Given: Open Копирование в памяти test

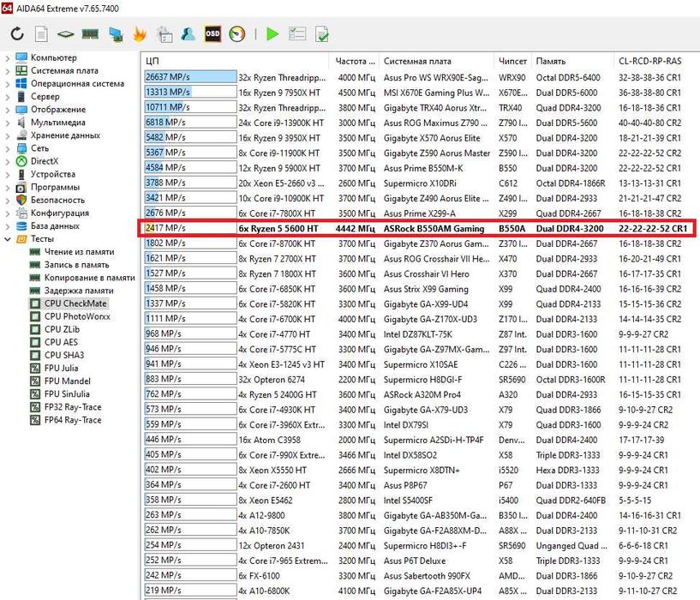Looking at the screenshot, I should [x=89, y=278].
